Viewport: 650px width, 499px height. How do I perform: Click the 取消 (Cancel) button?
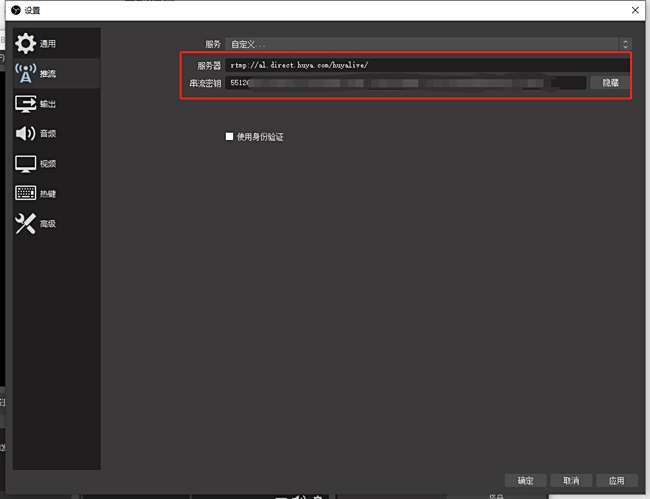click(571, 480)
